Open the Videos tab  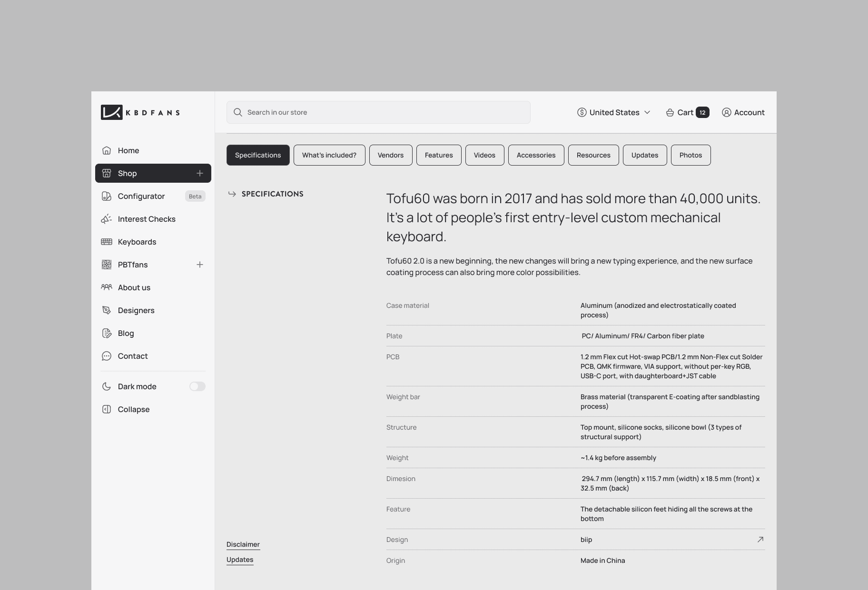point(484,155)
